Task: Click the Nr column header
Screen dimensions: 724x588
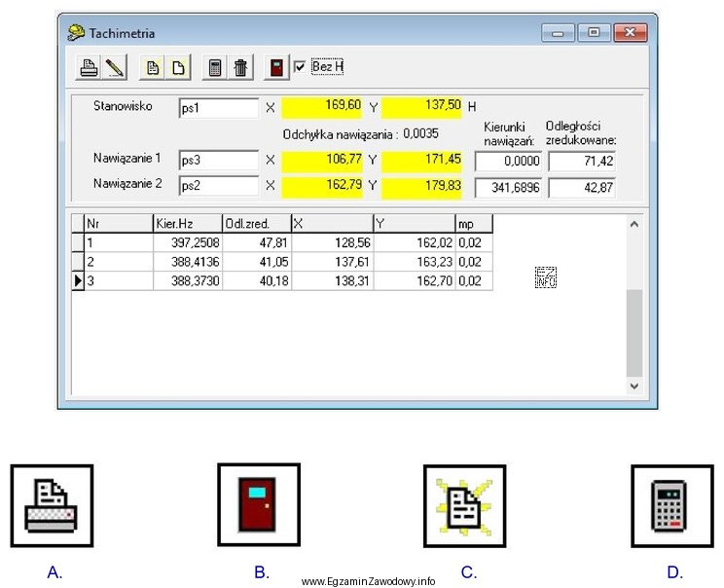Action: [x=119, y=224]
